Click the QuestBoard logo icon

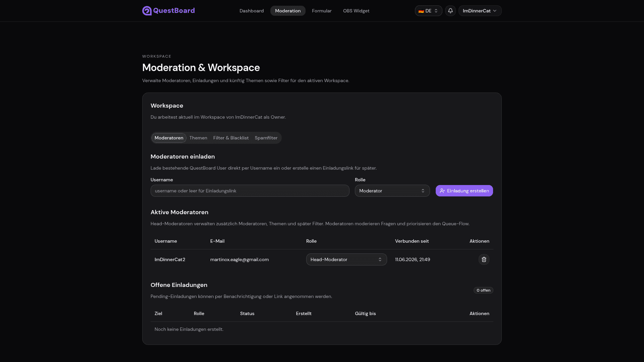(x=147, y=11)
